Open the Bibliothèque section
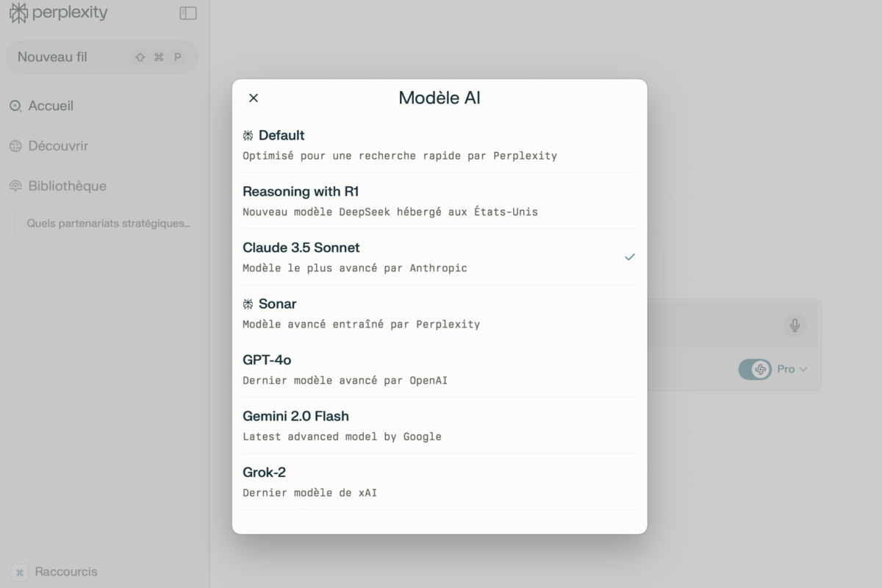 point(67,187)
